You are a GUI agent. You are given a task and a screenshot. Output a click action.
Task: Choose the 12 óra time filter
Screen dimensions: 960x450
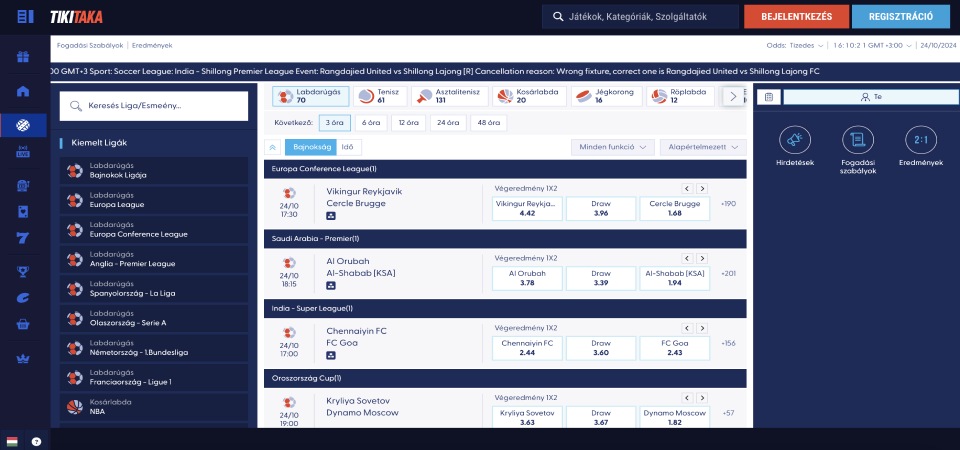[408, 122]
